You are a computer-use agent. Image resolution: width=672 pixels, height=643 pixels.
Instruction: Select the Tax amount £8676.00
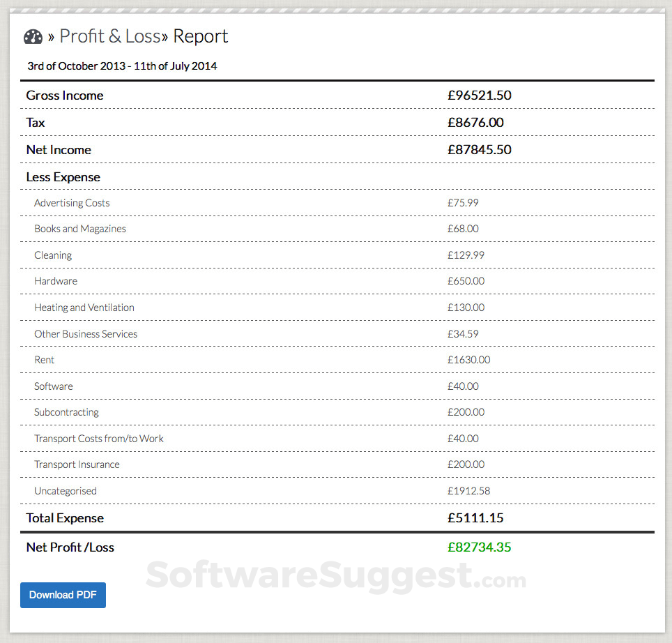click(475, 123)
